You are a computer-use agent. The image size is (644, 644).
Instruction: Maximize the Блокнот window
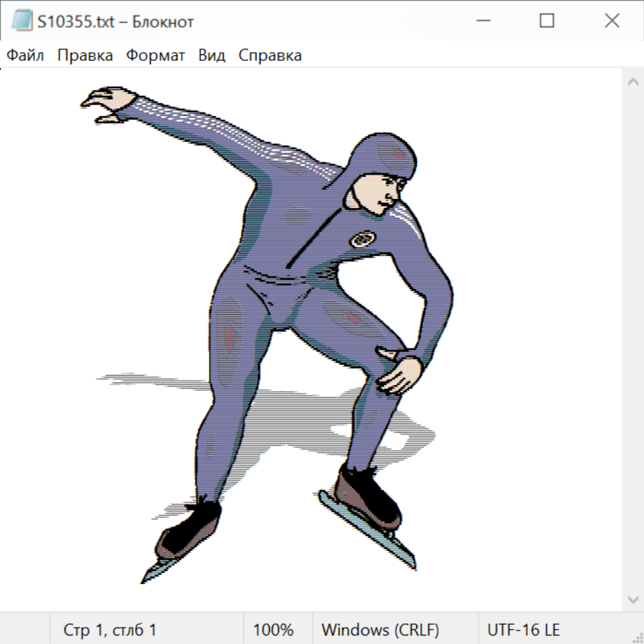tap(547, 21)
